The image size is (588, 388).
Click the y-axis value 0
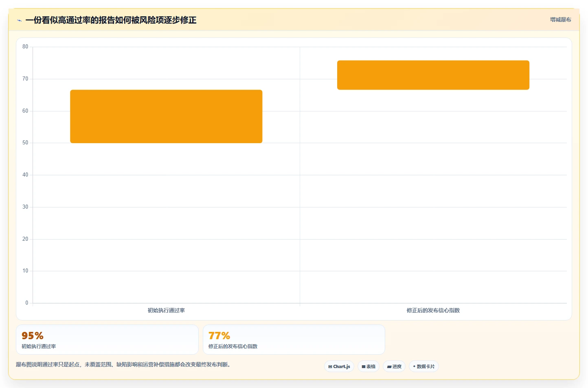(27, 303)
